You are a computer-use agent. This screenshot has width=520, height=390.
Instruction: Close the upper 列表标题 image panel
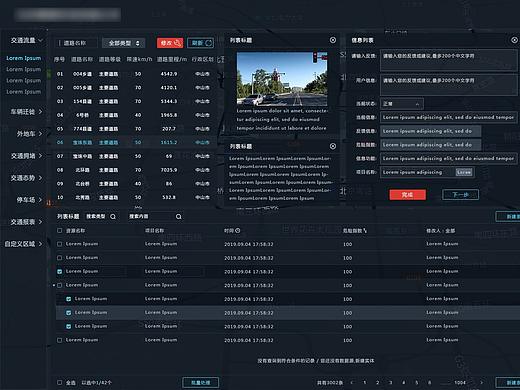point(333,40)
